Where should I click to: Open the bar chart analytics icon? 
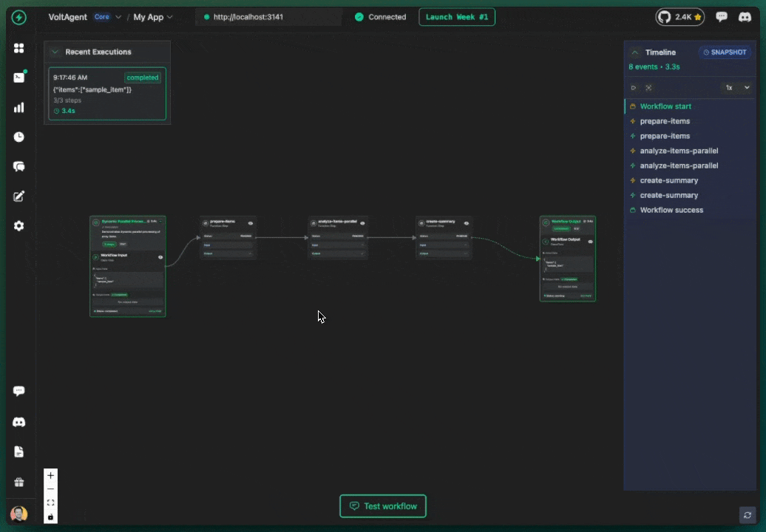click(x=18, y=107)
